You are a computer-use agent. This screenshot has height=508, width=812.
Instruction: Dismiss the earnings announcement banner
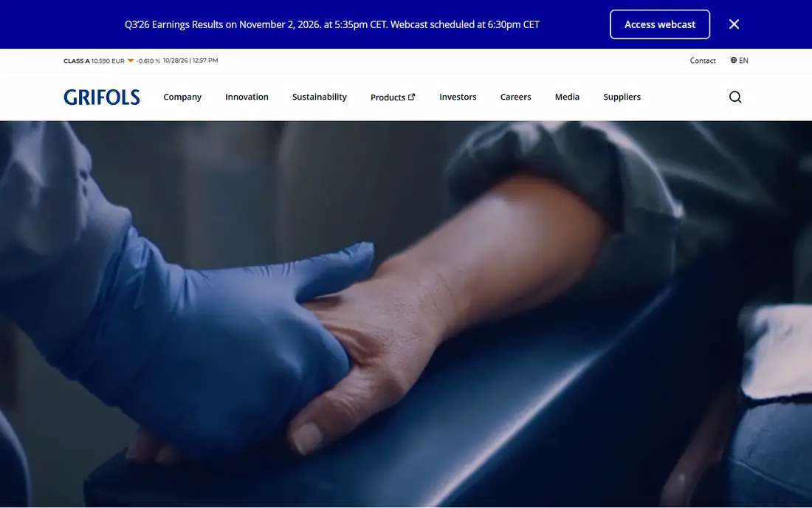pos(734,24)
